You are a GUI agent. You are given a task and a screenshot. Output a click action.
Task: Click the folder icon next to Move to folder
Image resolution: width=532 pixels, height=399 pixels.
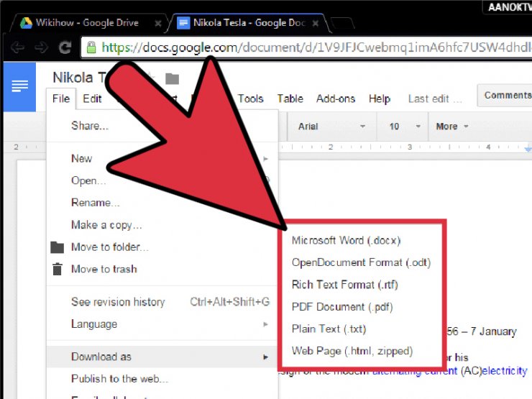(58, 247)
